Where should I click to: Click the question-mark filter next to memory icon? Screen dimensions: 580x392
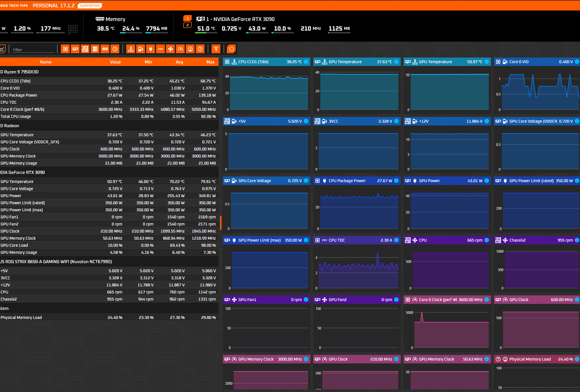[x=115, y=49]
